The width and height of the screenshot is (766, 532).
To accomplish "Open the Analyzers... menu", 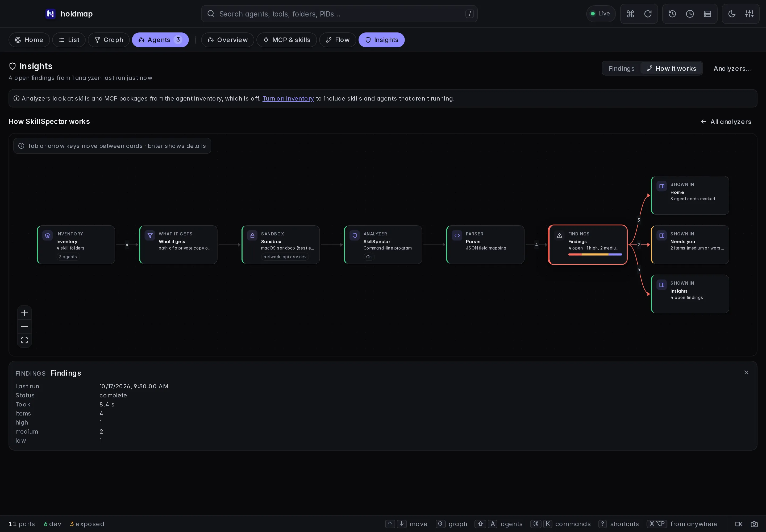I will [733, 68].
